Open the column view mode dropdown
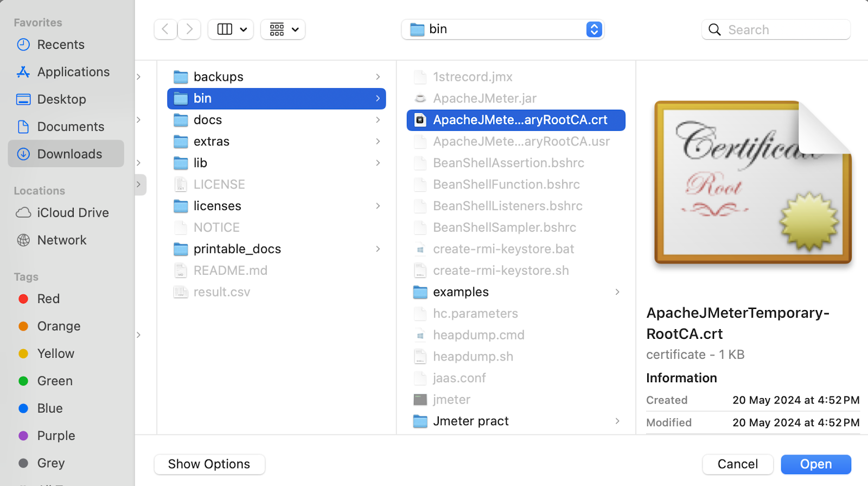The width and height of the screenshot is (868, 486). coord(231,29)
